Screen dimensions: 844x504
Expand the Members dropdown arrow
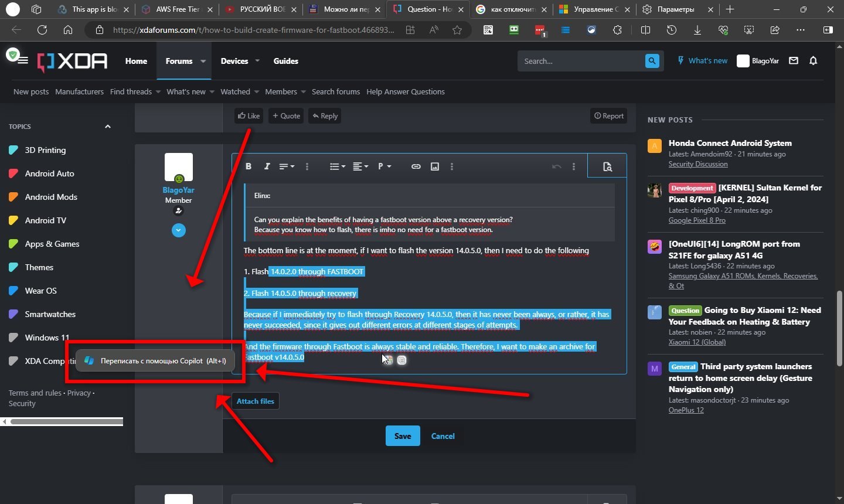pyautogui.click(x=303, y=92)
